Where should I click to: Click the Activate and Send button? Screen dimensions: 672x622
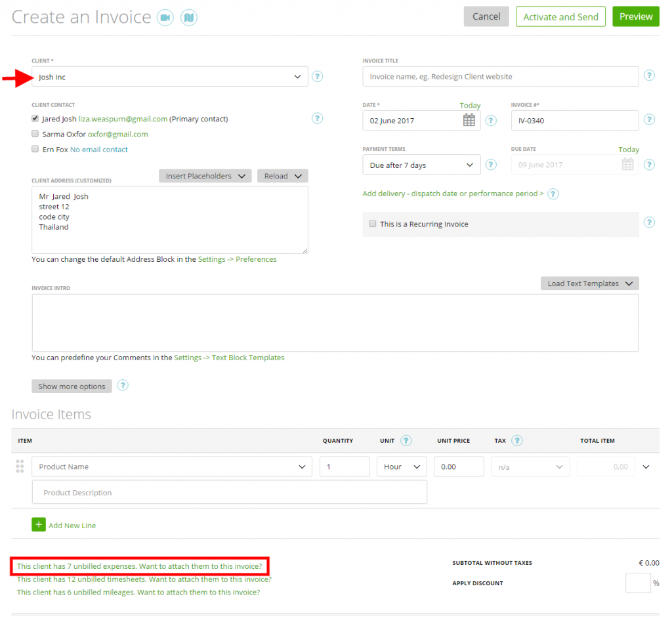[x=560, y=16]
